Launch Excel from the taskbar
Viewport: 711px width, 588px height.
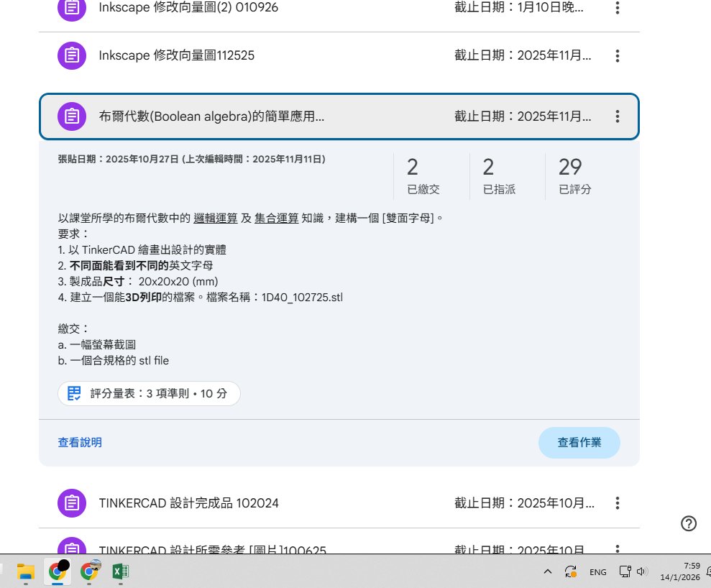tap(120, 572)
